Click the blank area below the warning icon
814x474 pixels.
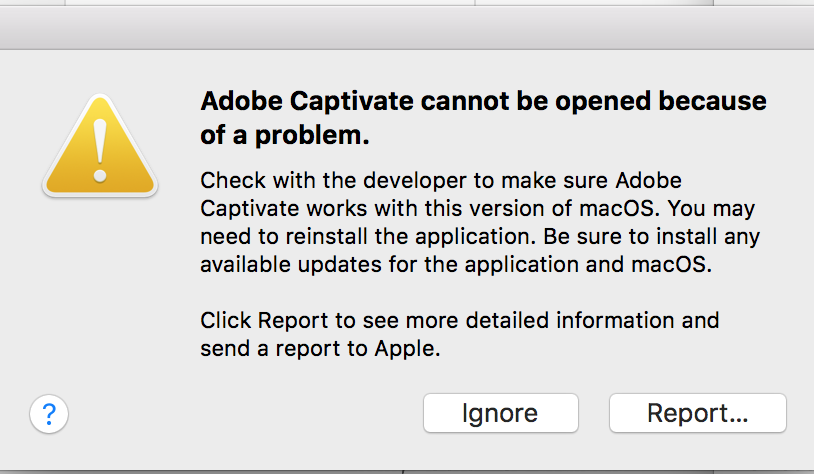(x=99, y=290)
